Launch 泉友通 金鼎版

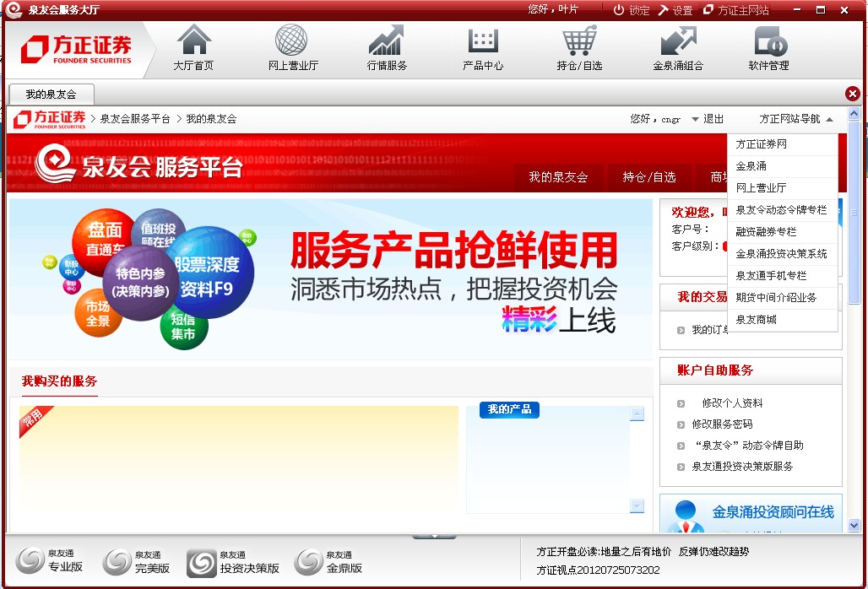[328, 562]
